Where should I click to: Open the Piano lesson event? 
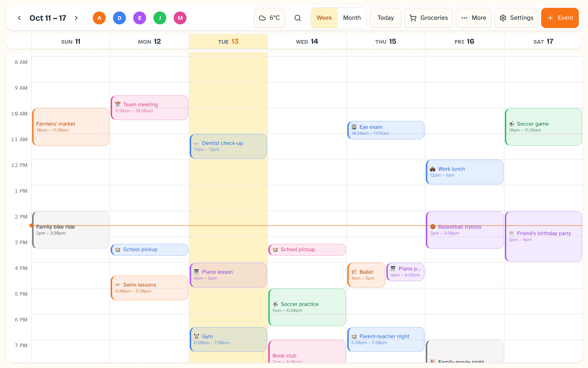click(x=228, y=275)
